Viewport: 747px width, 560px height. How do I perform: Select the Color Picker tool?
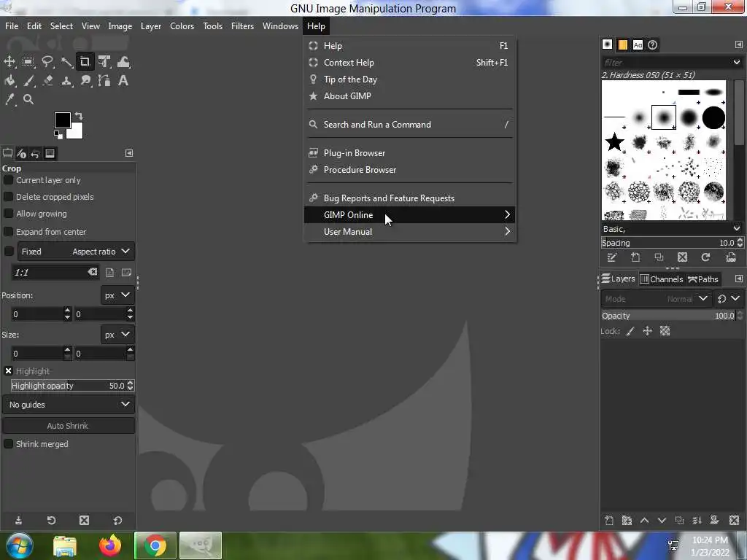tap(9, 99)
